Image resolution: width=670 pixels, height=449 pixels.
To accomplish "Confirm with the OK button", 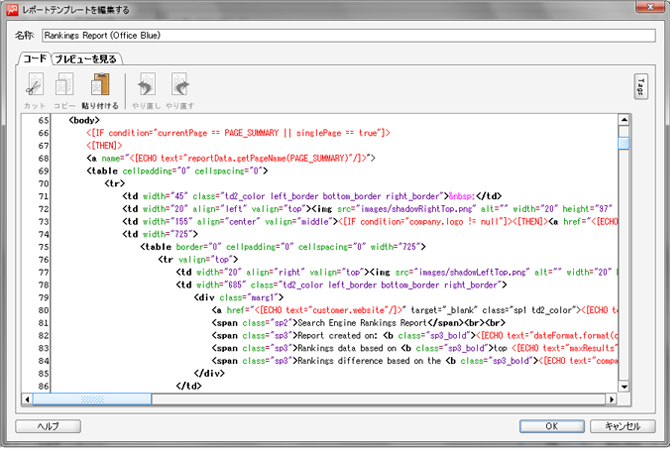I will pyautogui.click(x=552, y=426).
